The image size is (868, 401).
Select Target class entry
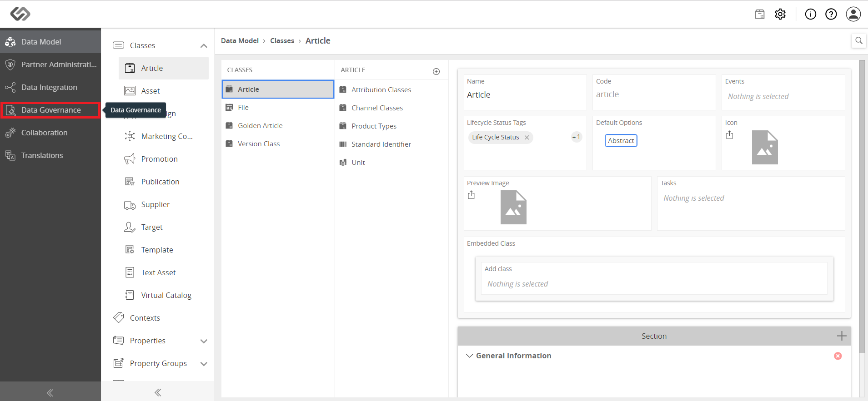click(164, 227)
